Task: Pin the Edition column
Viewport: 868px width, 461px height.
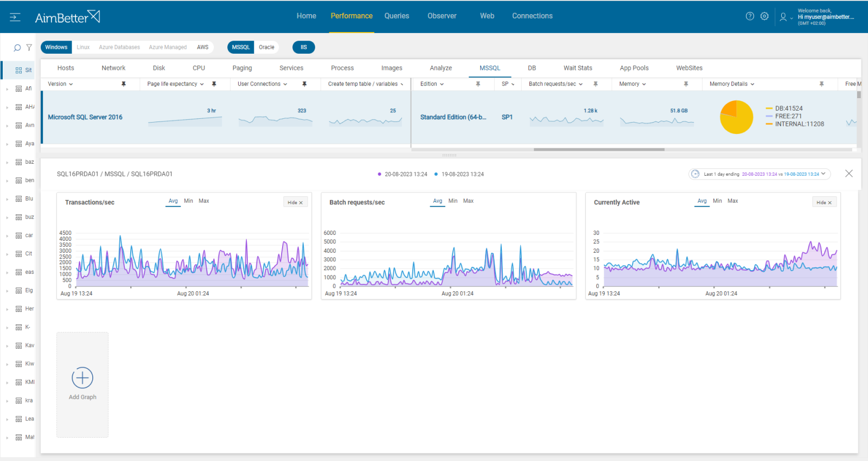Action: 478,84
